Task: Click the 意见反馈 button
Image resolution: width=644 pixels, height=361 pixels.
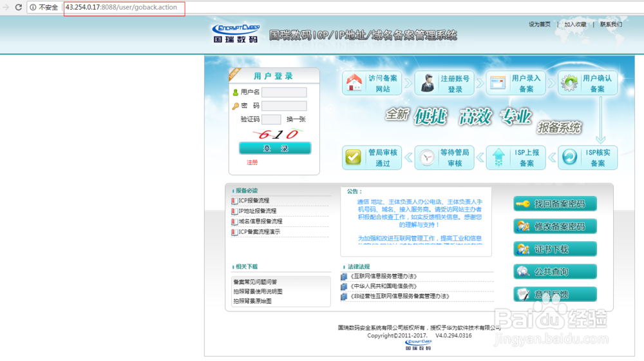Action: click(x=555, y=295)
